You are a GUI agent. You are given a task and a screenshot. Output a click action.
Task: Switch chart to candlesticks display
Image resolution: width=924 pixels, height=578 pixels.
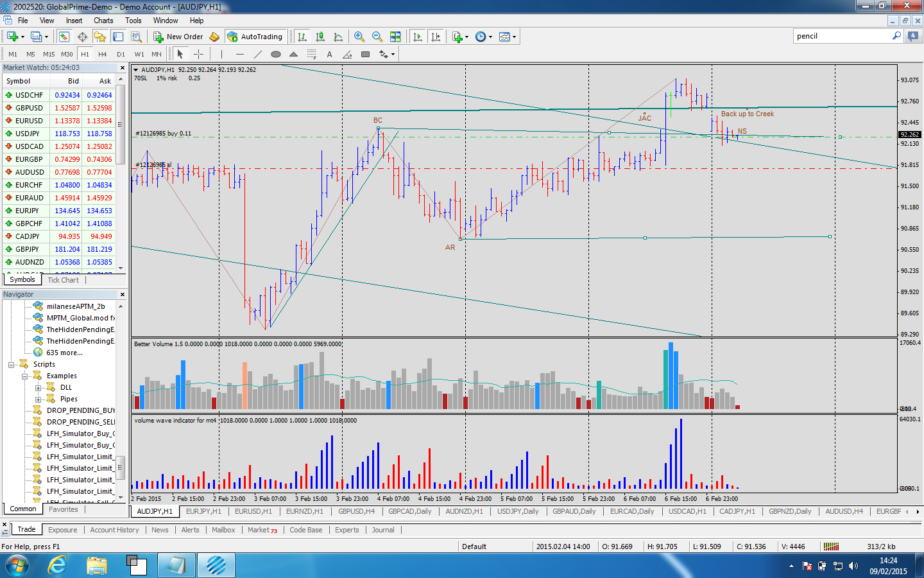click(x=320, y=37)
